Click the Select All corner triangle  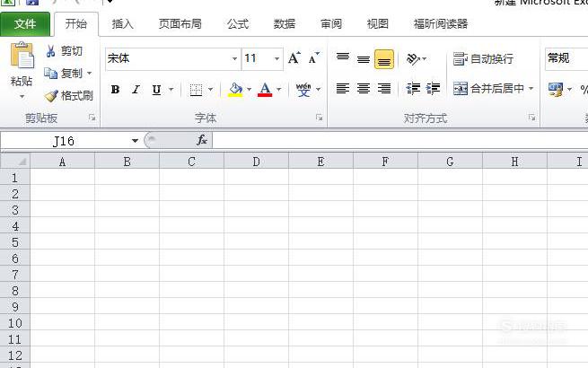[x=15, y=162]
